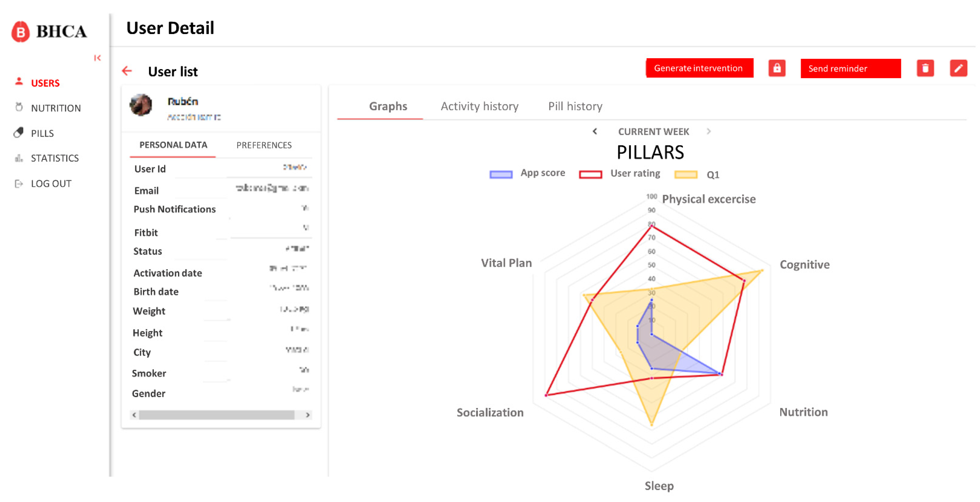Click the Generate intervention button
980x502 pixels.
pos(699,68)
